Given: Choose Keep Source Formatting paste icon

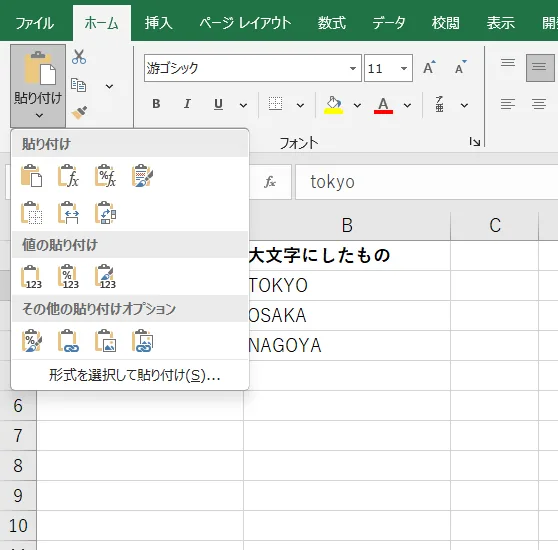Looking at the screenshot, I should click(142, 175).
